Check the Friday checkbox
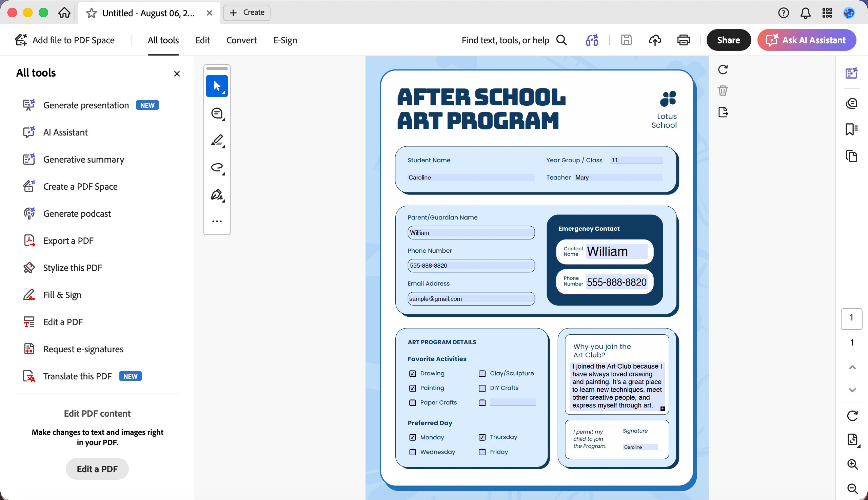This screenshot has height=500, width=868. [x=482, y=452]
